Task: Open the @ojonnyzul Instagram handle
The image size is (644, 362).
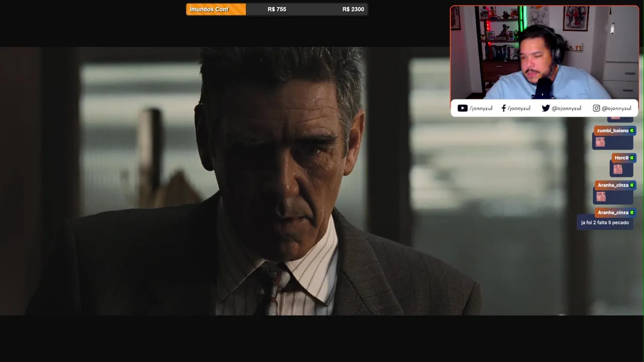Action: click(x=616, y=108)
